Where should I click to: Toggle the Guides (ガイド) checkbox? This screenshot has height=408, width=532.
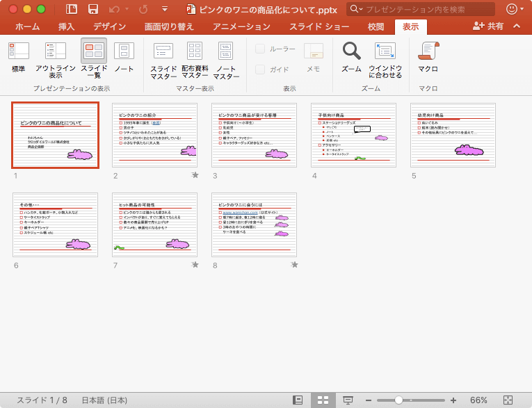[x=260, y=70]
